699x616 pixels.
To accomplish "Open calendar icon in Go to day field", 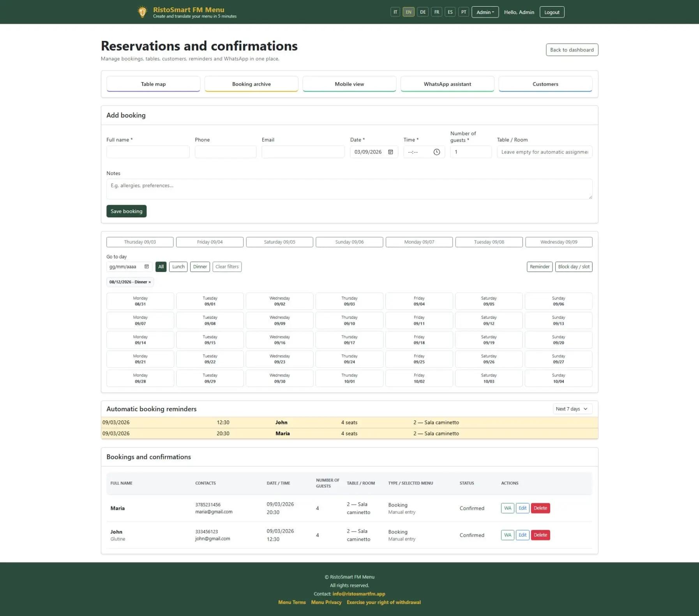I will point(147,267).
